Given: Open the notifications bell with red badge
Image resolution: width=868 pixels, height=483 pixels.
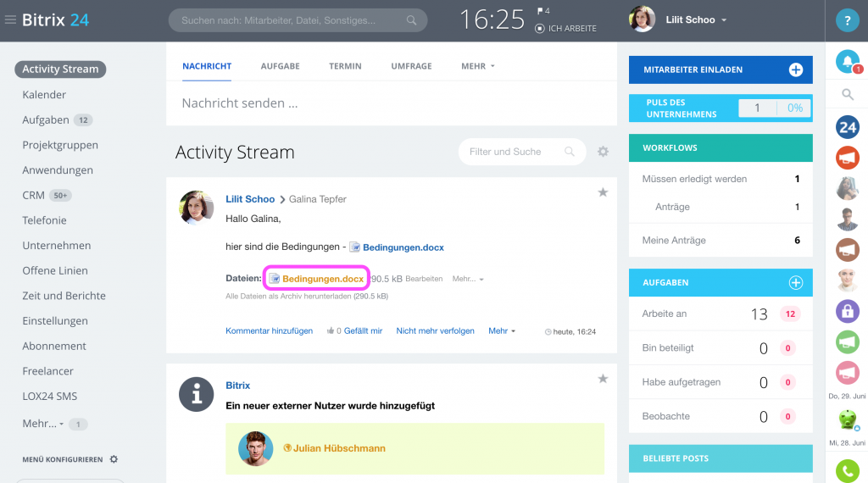Looking at the screenshot, I should [848, 61].
